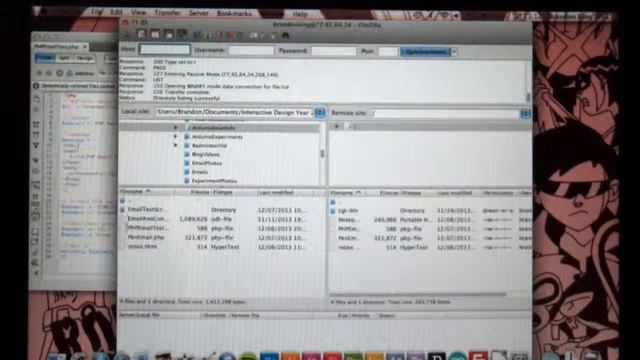Click the Quickconnect button
640x360 pixels.
(x=425, y=52)
